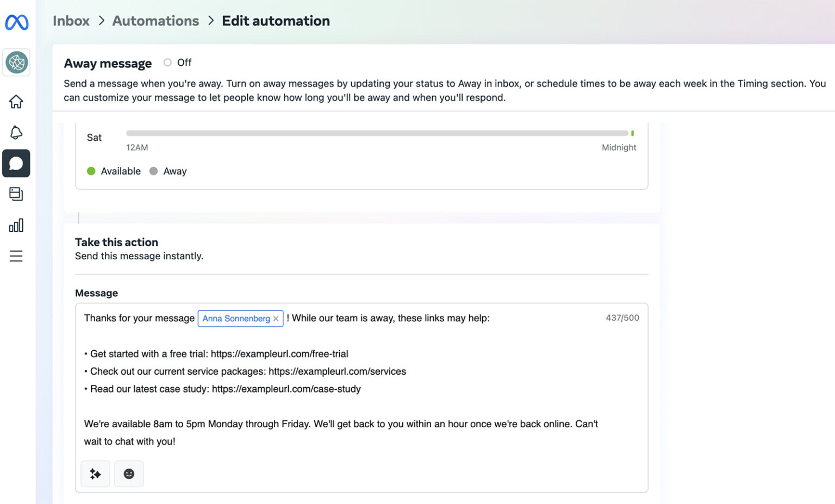Open Notifications from the bell icon
This screenshot has height=504, width=835.
(x=16, y=132)
